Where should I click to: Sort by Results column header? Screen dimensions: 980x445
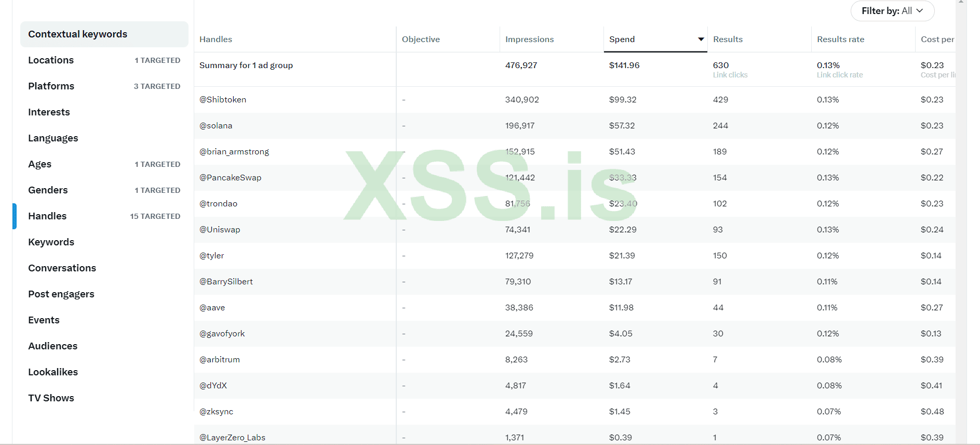click(728, 40)
